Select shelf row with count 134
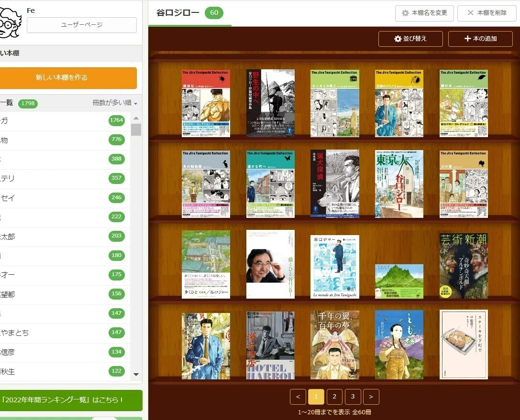 point(65,352)
